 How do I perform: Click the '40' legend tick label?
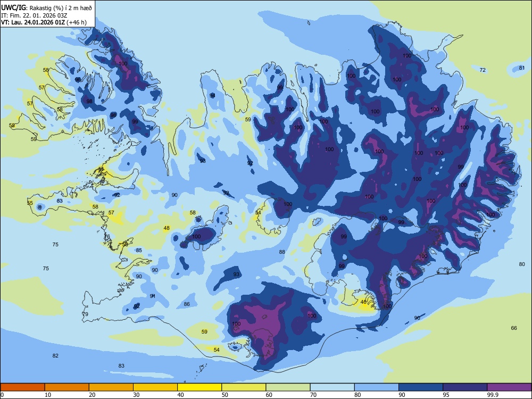[180, 395]
